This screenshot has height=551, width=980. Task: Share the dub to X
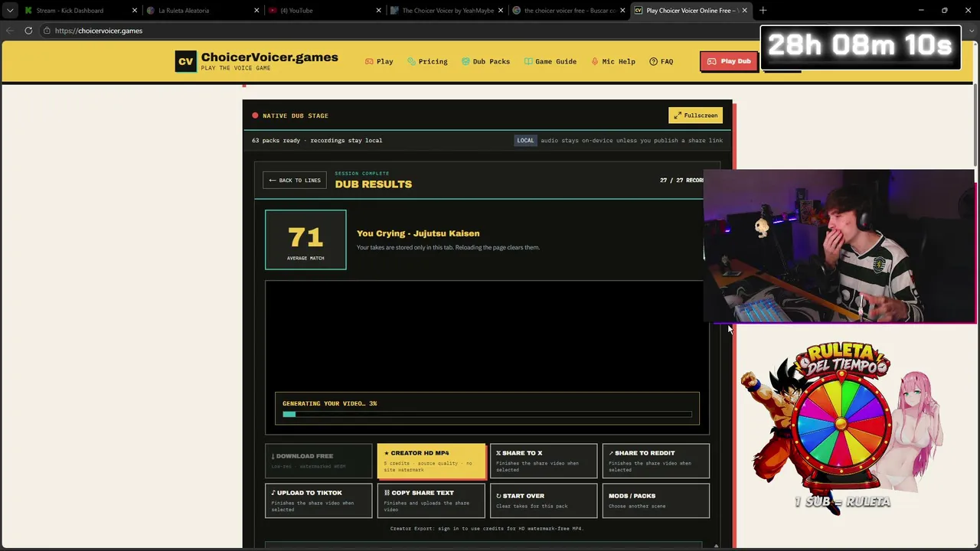544,461
